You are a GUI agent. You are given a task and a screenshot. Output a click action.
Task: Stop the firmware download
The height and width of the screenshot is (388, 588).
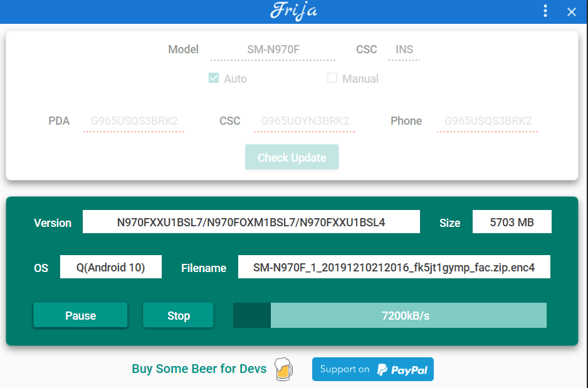tap(177, 315)
